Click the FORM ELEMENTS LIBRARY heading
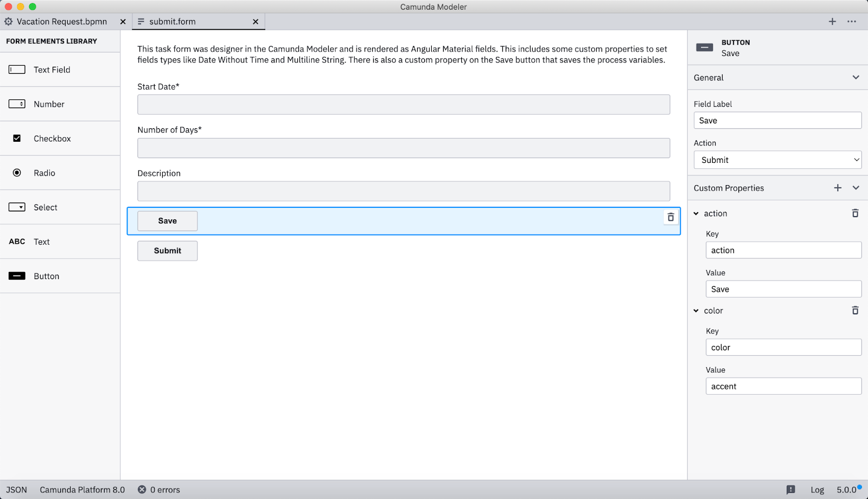The height and width of the screenshot is (499, 868). 52,41
